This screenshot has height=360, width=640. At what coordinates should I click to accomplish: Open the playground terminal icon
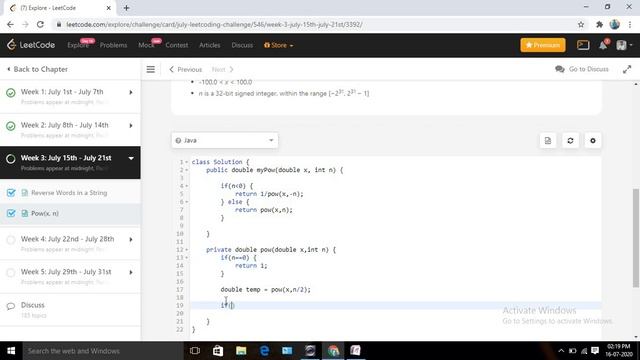(583, 45)
